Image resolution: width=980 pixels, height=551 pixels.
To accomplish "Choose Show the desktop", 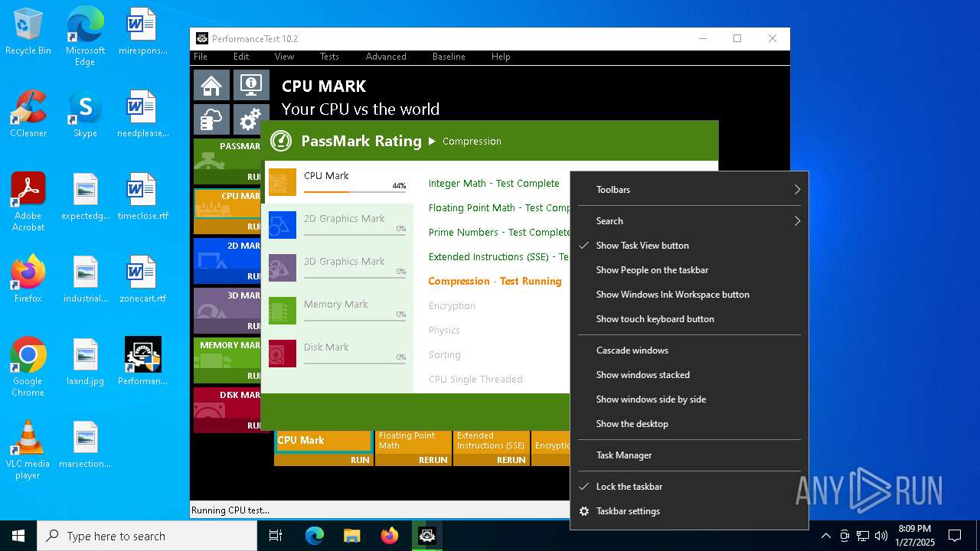I will point(689,424).
